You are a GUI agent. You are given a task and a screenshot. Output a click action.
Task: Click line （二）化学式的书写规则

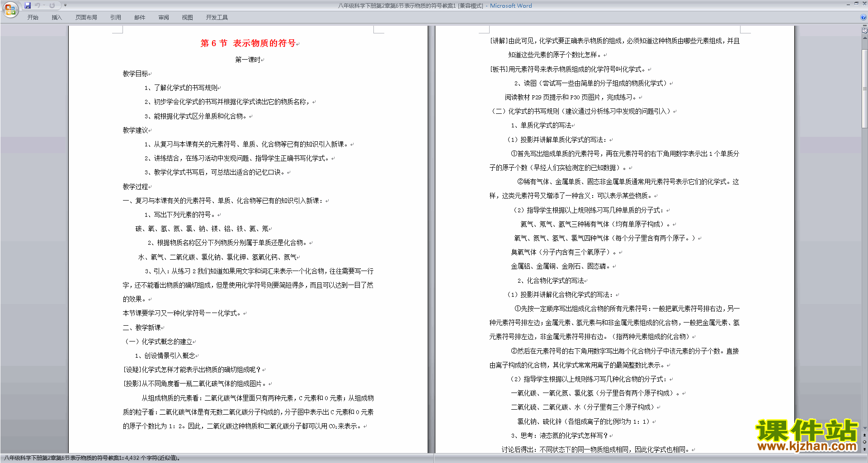(x=581, y=111)
